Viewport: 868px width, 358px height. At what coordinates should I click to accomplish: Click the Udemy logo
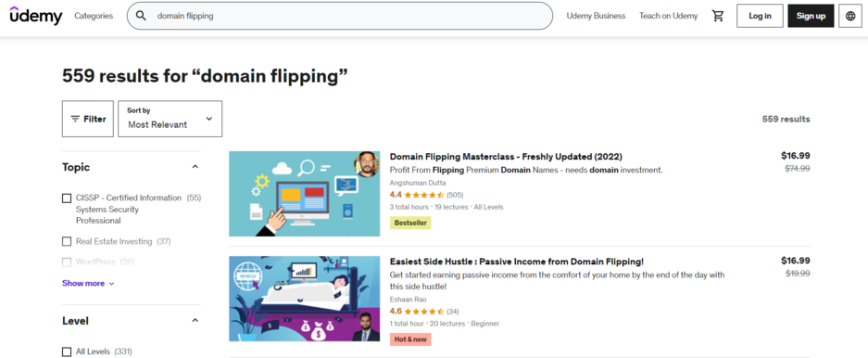coord(36,16)
